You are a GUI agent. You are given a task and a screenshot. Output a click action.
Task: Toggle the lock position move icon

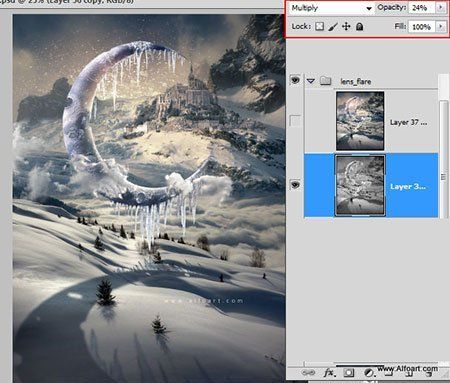pos(346,26)
